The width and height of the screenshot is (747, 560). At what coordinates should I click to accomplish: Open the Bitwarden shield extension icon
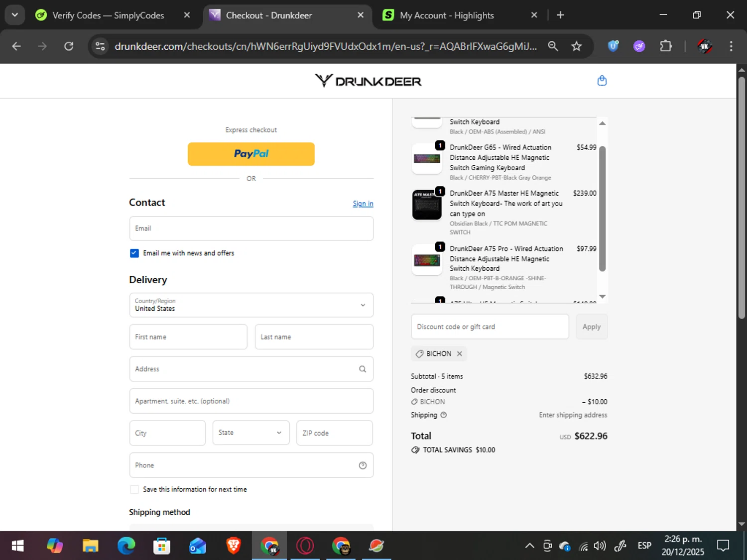click(613, 46)
